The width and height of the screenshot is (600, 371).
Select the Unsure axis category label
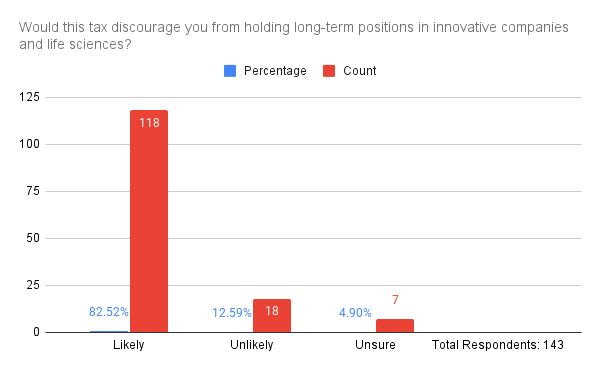(375, 345)
